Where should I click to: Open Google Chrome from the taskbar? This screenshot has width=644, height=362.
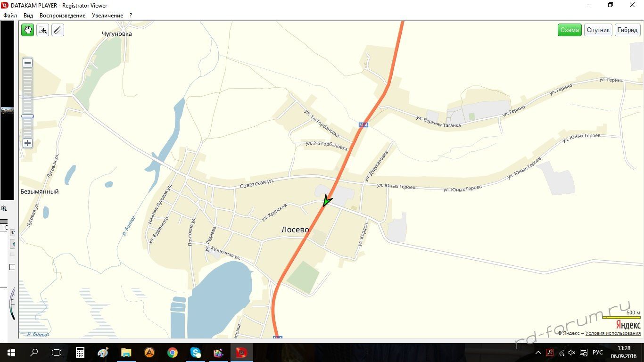[173, 352]
